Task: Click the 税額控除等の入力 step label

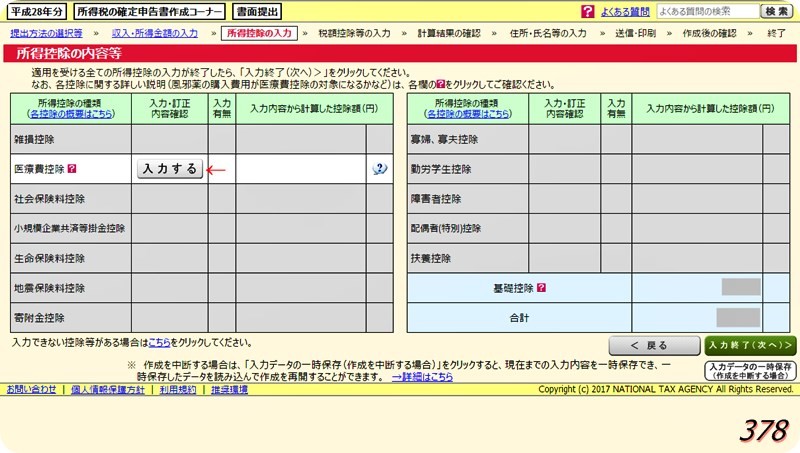Action: click(x=354, y=33)
